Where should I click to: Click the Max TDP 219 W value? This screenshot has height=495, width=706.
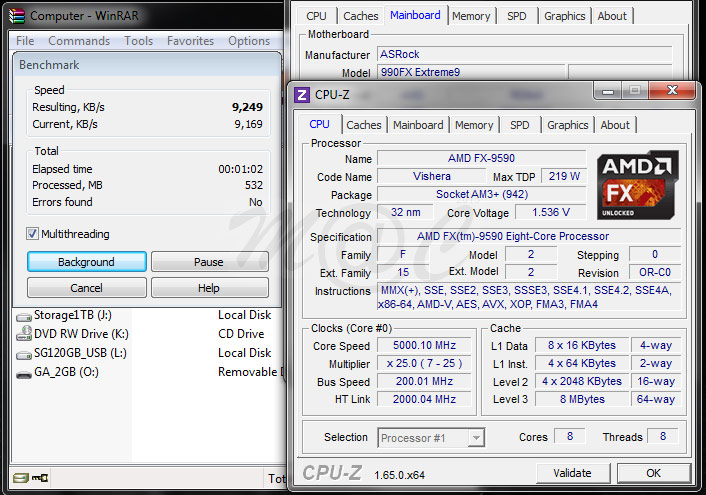pyautogui.click(x=564, y=176)
